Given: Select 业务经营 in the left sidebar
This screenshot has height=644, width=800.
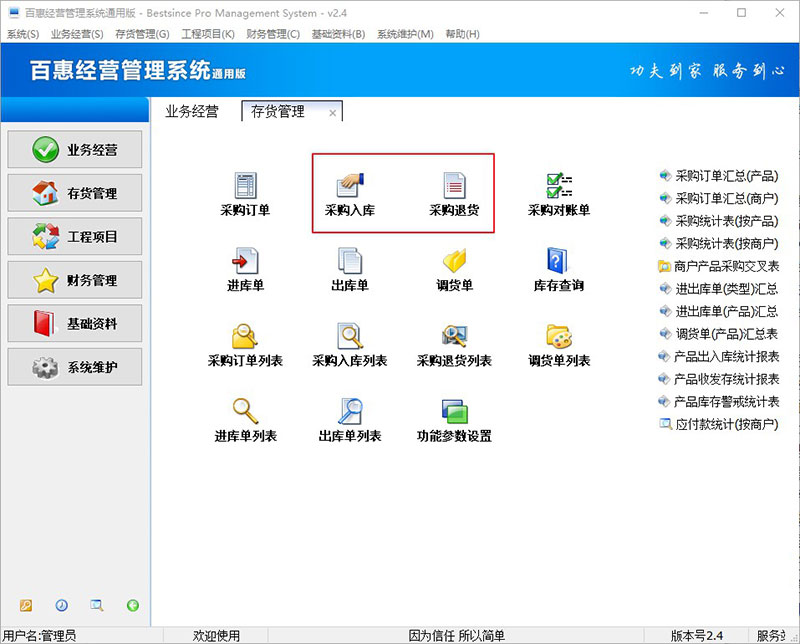Looking at the screenshot, I should click(74, 150).
